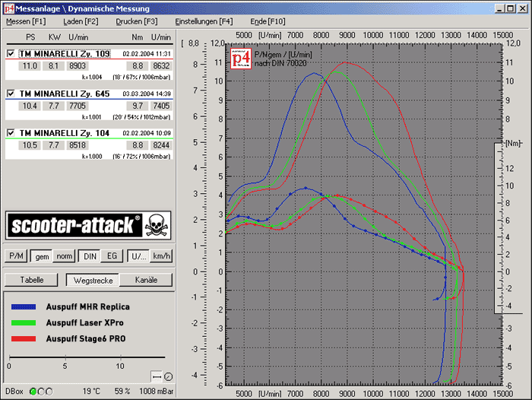
Task: Toggle the P/M display button
Action: click(16, 256)
